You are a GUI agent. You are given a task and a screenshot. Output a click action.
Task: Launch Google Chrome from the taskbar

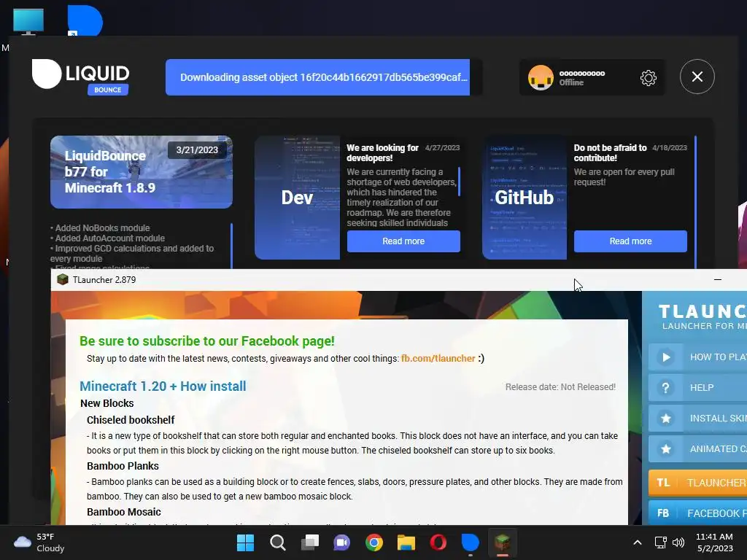374,542
